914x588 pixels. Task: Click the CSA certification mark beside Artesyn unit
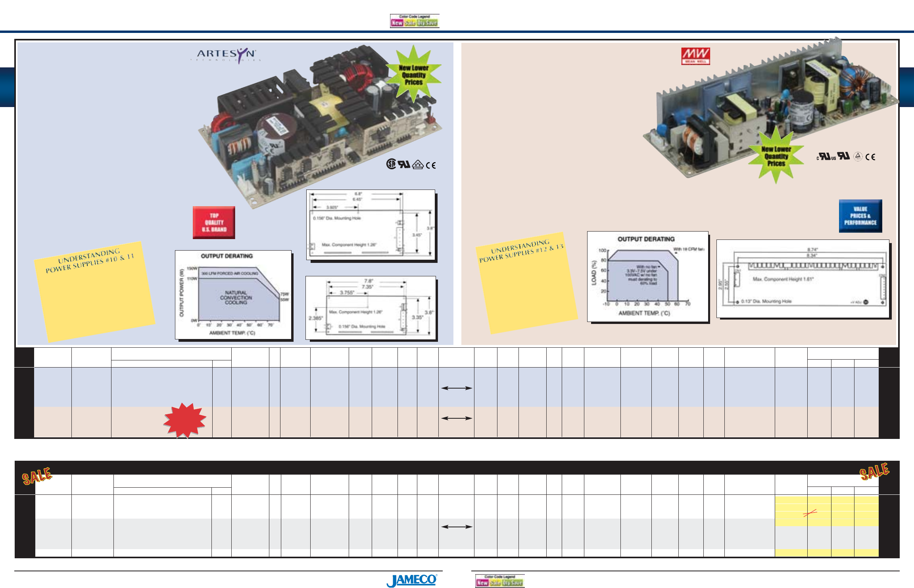391,164
